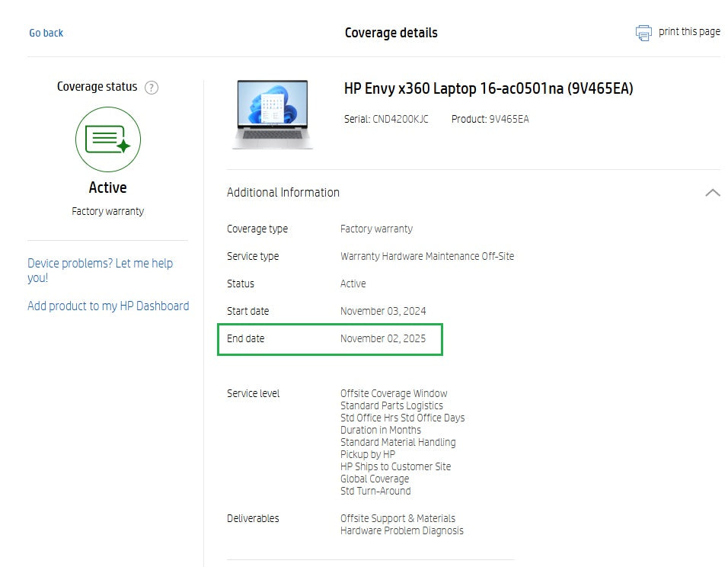Click 'Offsite Coverage Window' line
This screenshot has width=728, height=567.
tap(394, 393)
